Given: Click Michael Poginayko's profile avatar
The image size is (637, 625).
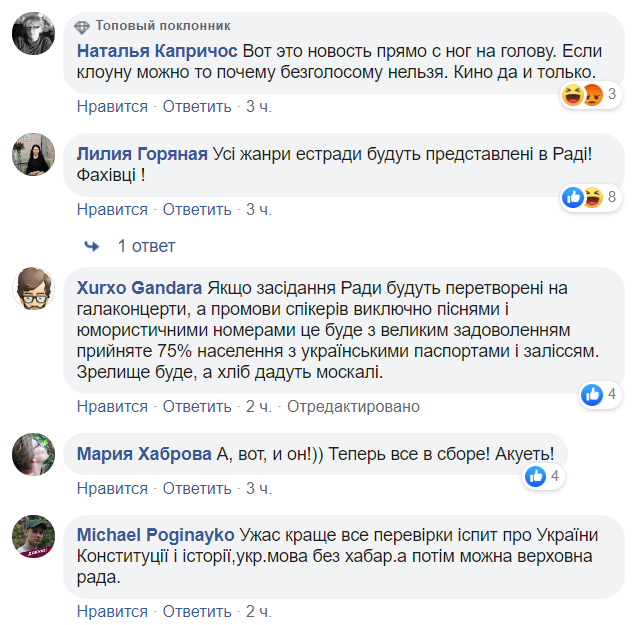Looking at the screenshot, I should point(32,536).
